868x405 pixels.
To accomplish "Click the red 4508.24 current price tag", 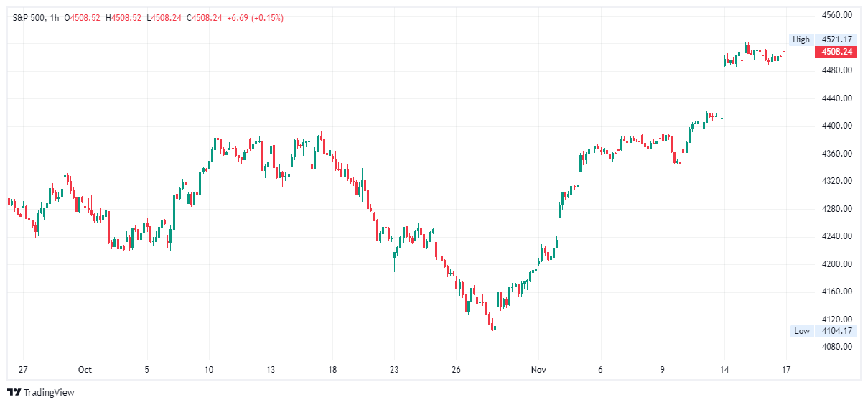I will coord(837,52).
